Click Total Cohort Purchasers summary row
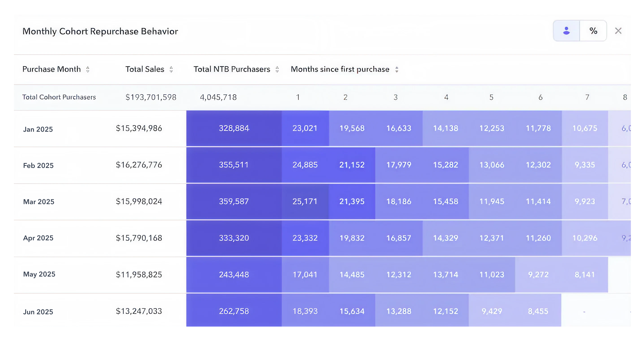This screenshot has width=644, height=342. pyautogui.click(x=59, y=97)
